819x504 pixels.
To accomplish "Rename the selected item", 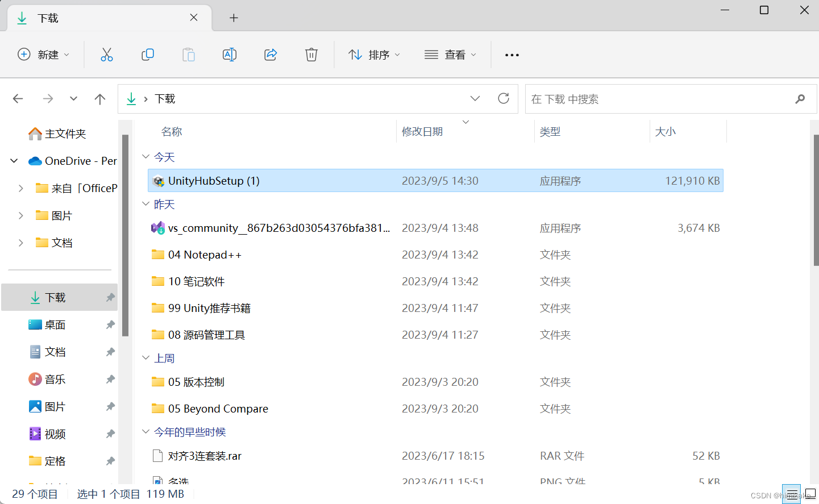I will click(x=229, y=54).
